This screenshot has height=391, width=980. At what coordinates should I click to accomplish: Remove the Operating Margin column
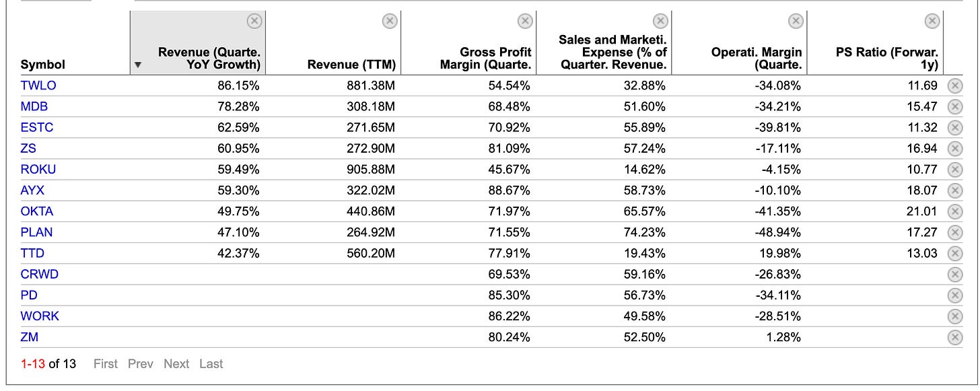point(796,22)
